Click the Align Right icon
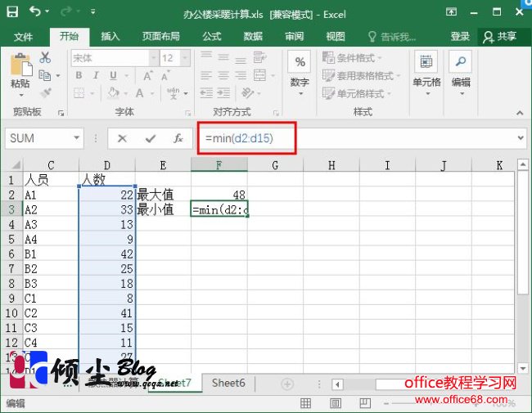The height and width of the screenshot is (413, 532). coord(241,75)
